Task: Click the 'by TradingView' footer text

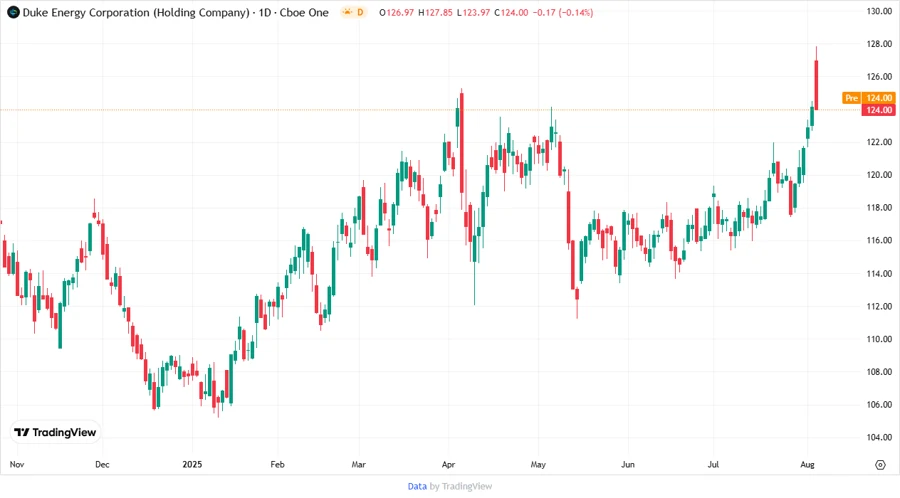Action: [461, 487]
